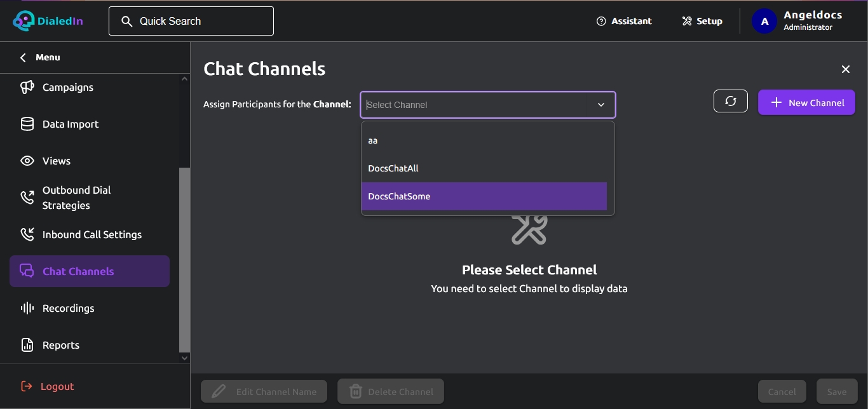Click the Chat Channels speech bubble icon
This screenshot has height=409, width=868.
point(27,271)
